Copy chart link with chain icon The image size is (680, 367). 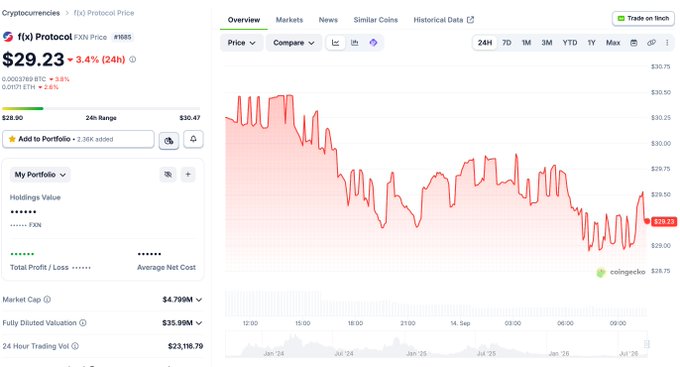pos(651,43)
